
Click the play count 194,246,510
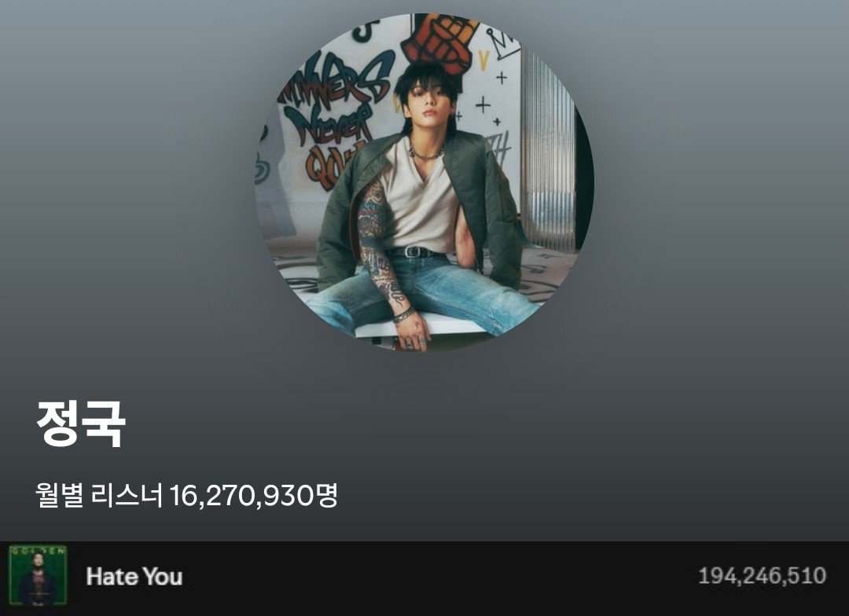[762, 575]
